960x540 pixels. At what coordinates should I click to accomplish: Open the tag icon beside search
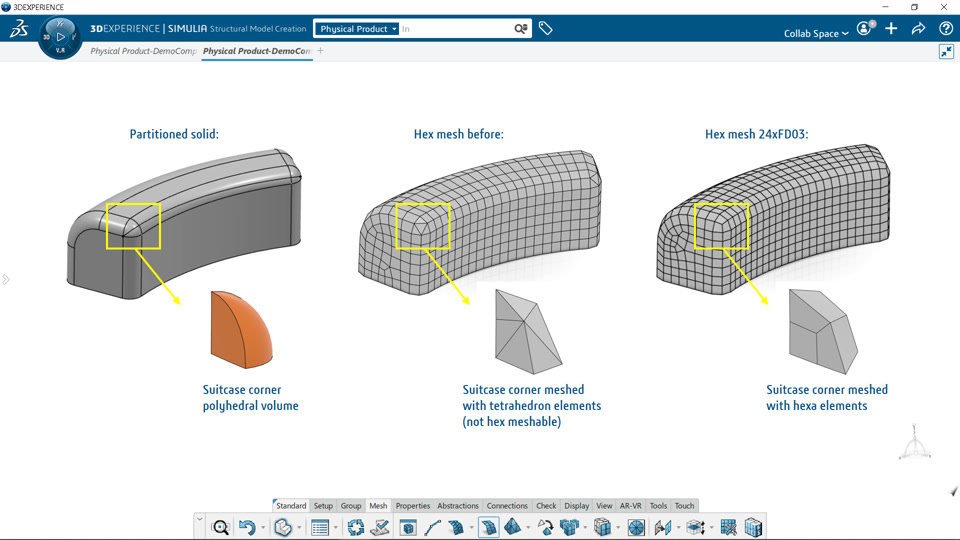click(546, 28)
